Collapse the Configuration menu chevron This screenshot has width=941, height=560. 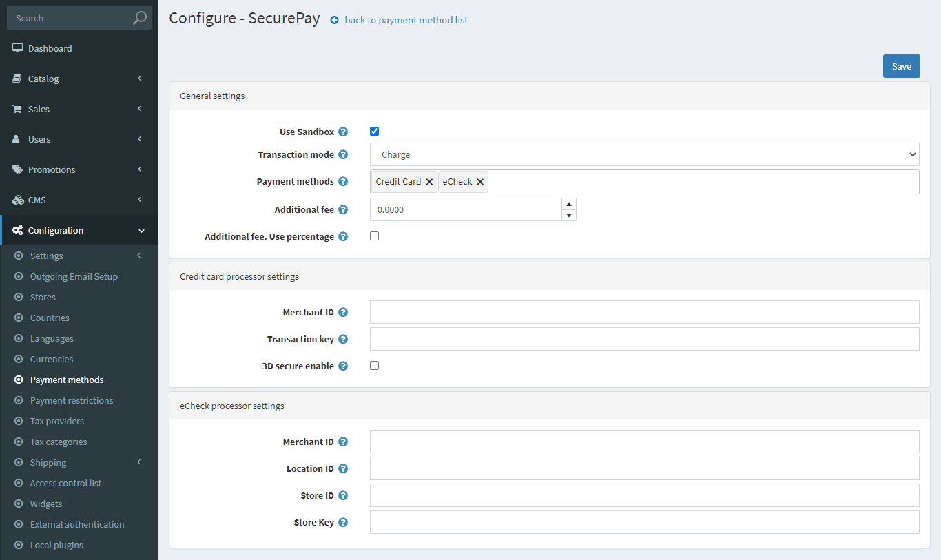[141, 231]
